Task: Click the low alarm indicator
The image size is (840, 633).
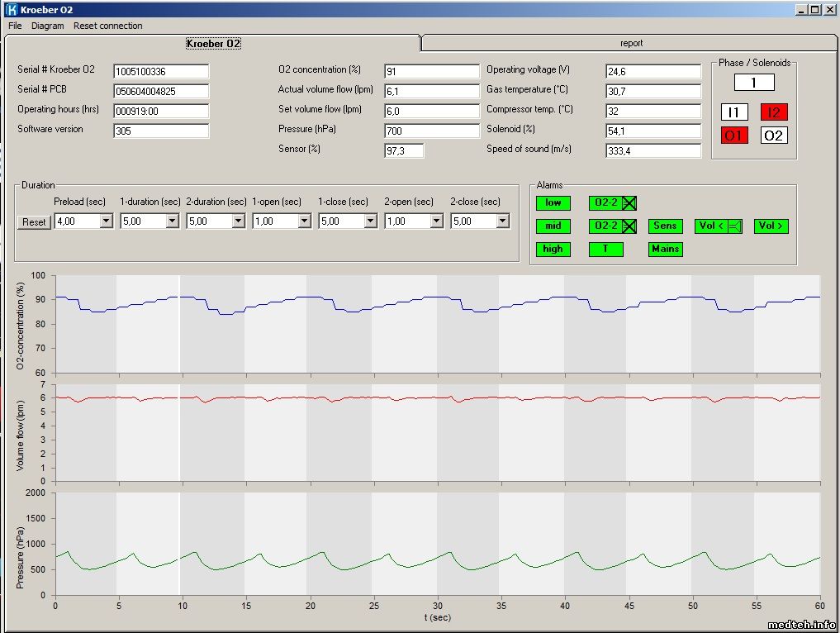Action: [x=553, y=202]
